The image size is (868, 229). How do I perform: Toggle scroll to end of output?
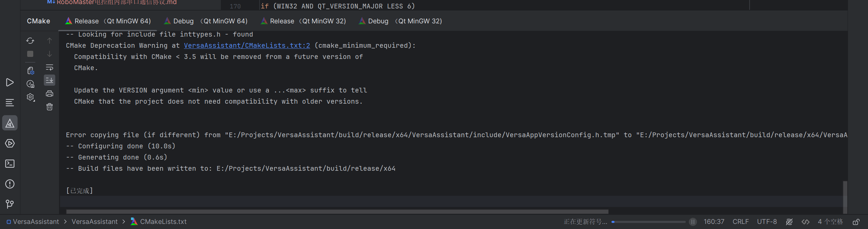pyautogui.click(x=50, y=80)
